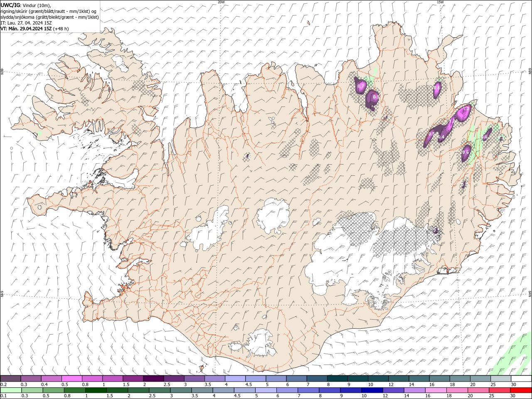This screenshot has width=532, height=399.
Task: Select the 1.5 magenta-purple snow legend swatch
Action: [x=133, y=378]
